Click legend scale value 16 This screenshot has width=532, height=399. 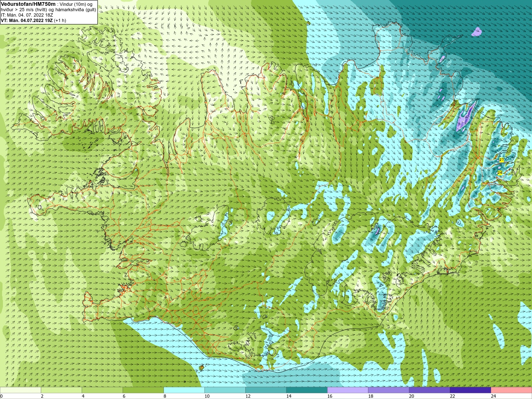(330, 396)
